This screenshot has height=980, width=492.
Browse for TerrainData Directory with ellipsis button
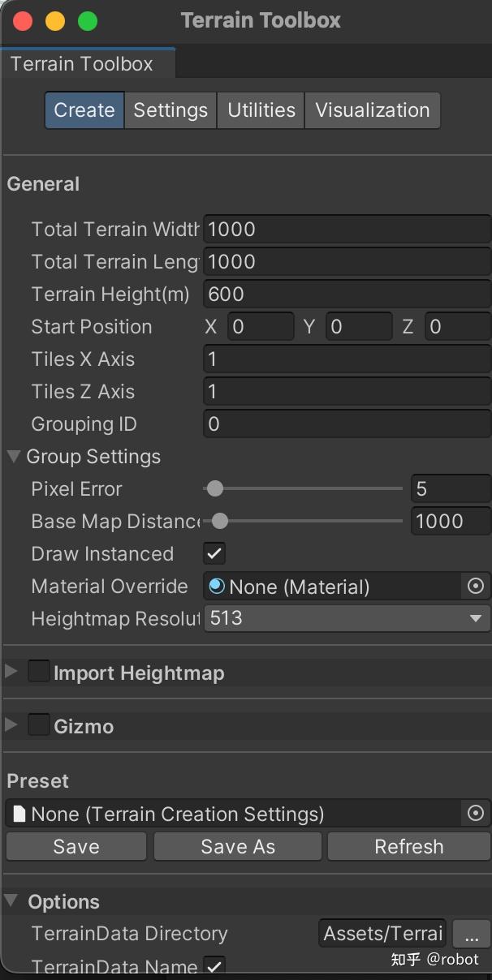click(471, 934)
